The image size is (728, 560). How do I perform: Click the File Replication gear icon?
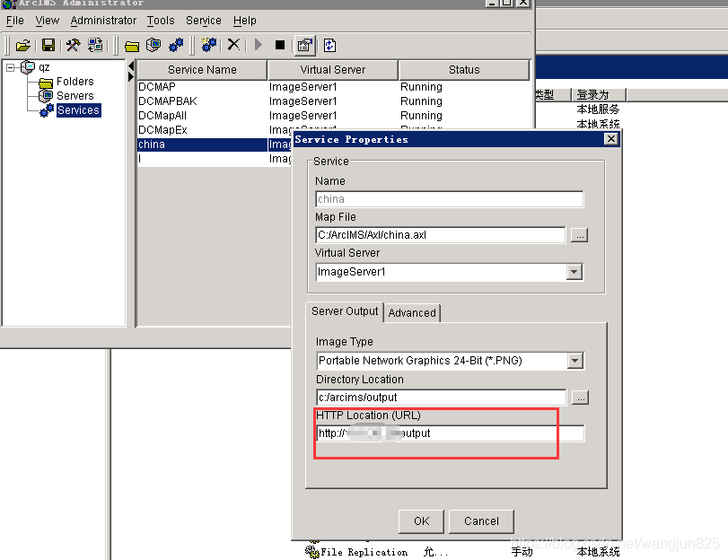click(x=312, y=552)
